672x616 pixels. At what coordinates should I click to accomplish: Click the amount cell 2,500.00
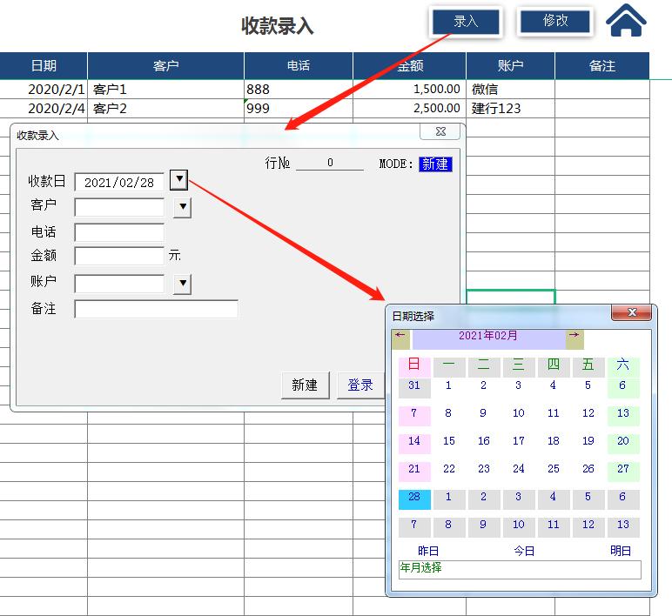[x=409, y=109]
